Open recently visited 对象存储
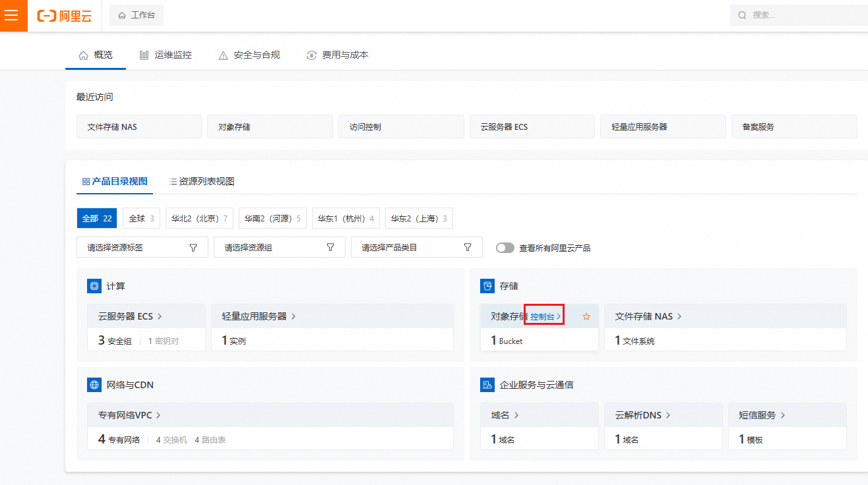Image resolution: width=868 pixels, height=485 pixels. pos(270,127)
